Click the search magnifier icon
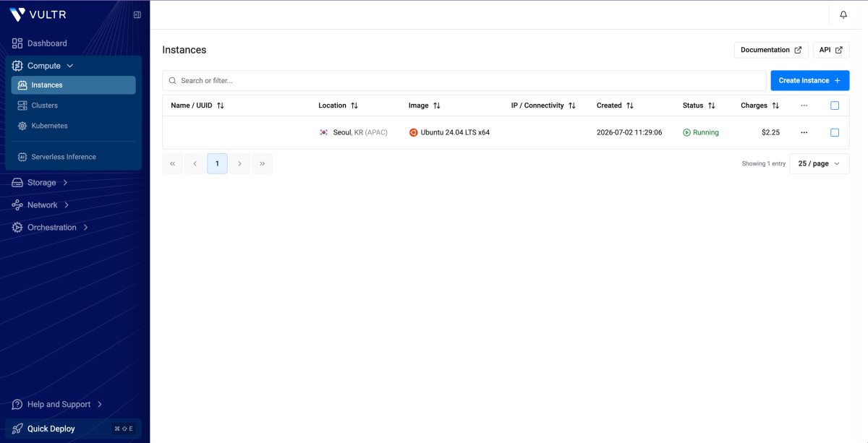Image resolution: width=868 pixels, height=443 pixels. coord(173,81)
